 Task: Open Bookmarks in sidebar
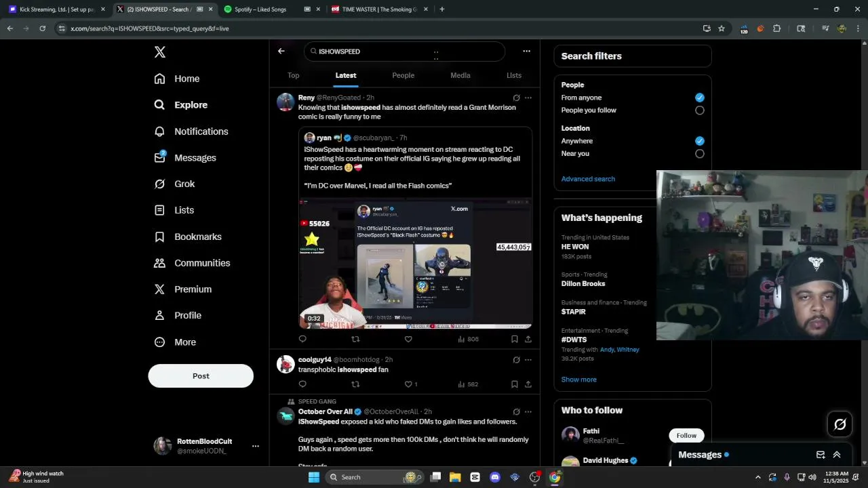[188, 237]
